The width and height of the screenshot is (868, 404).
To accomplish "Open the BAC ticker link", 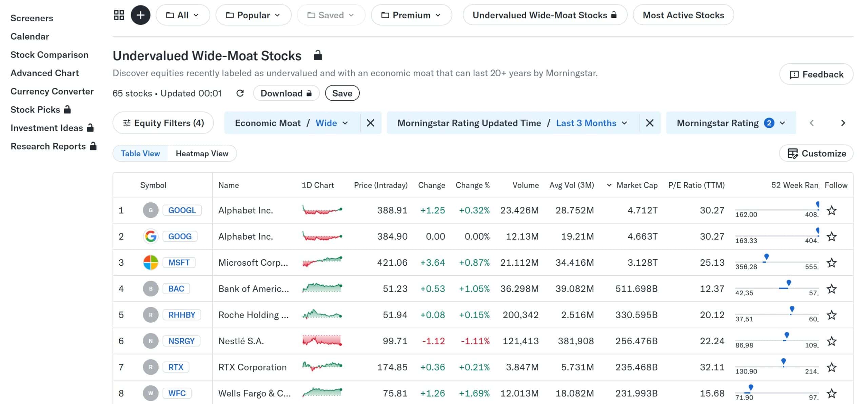I will (x=176, y=289).
